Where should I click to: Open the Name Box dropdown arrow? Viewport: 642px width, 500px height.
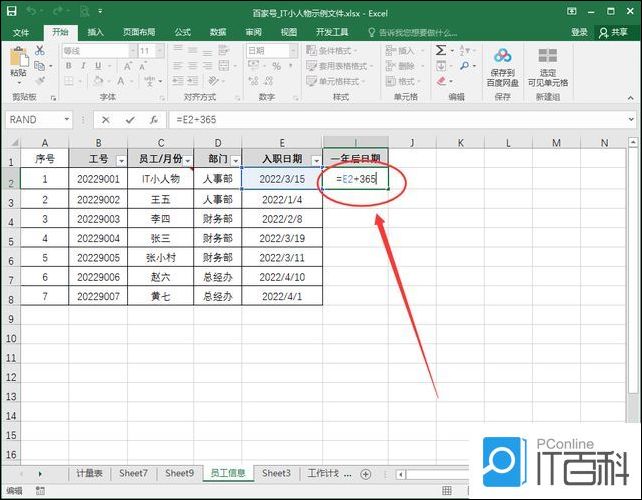pyautogui.click(x=67, y=119)
